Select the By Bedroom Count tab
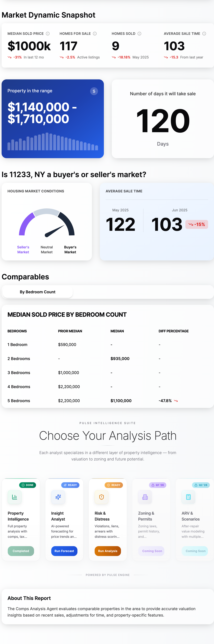This screenshot has width=214, height=644. coord(38,292)
